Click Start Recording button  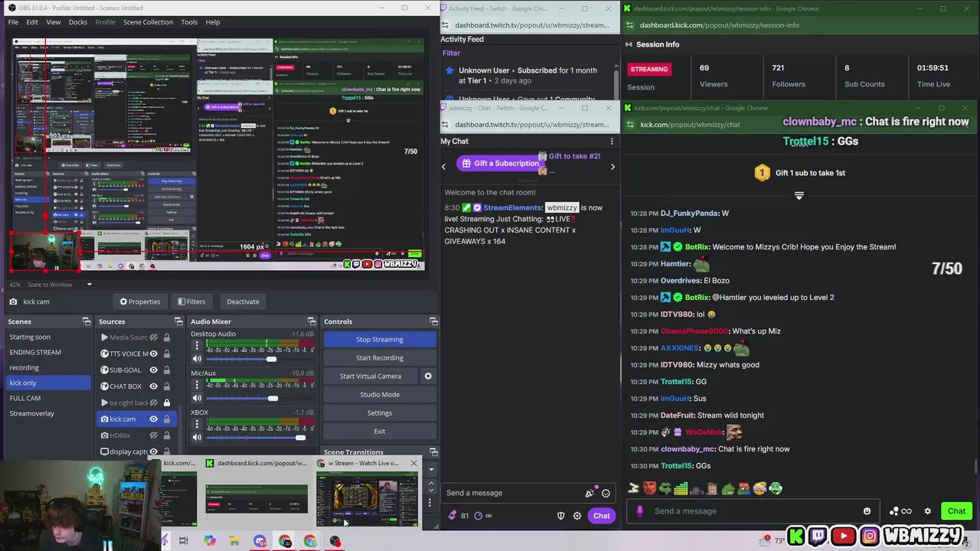380,358
